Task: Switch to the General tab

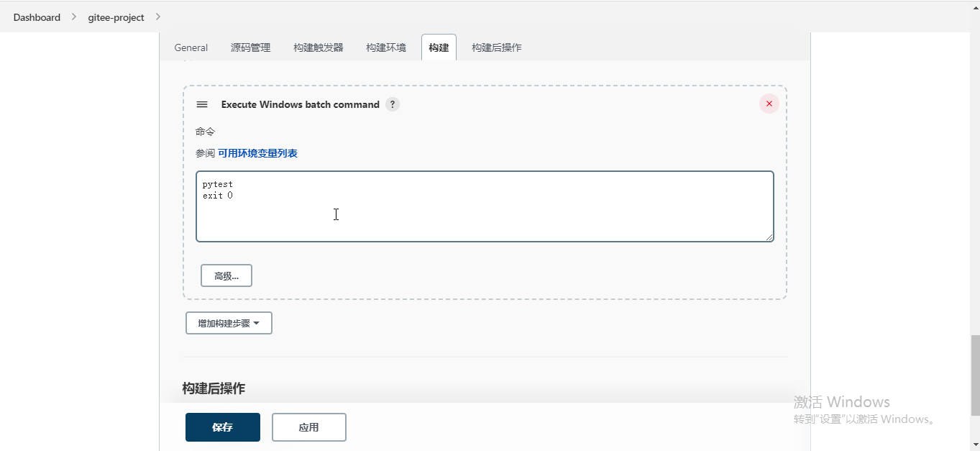Action: tap(191, 47)
